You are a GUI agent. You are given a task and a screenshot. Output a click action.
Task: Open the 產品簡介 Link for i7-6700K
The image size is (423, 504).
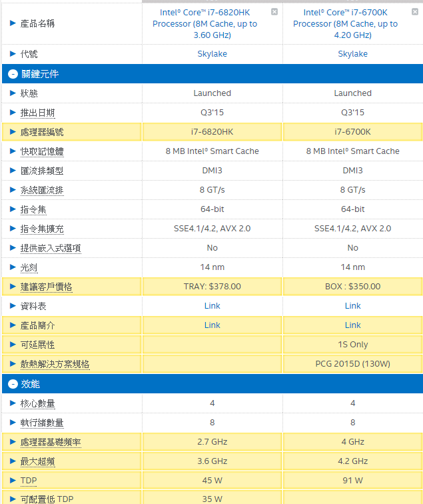[x=352, y=325]
